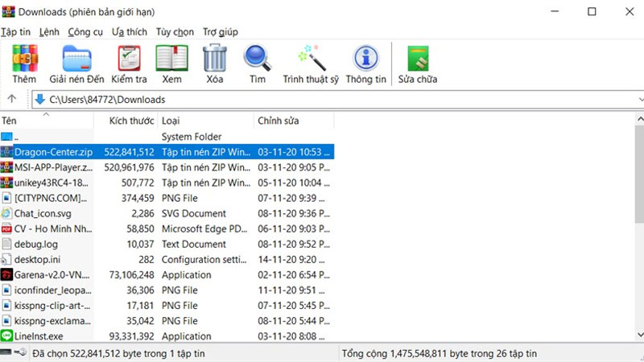Open the Tùy chọn menu

tap(175, 32)
